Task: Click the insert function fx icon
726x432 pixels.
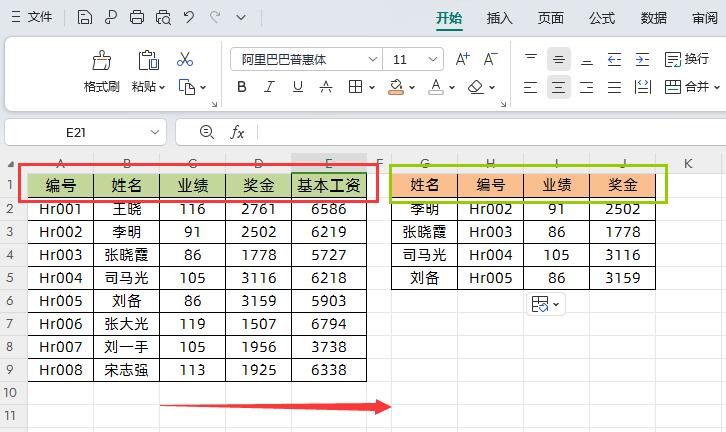Action: point(237,132)
